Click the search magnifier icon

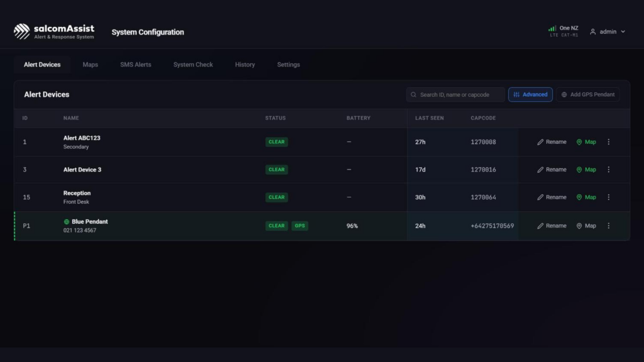(x=414, y=95)
